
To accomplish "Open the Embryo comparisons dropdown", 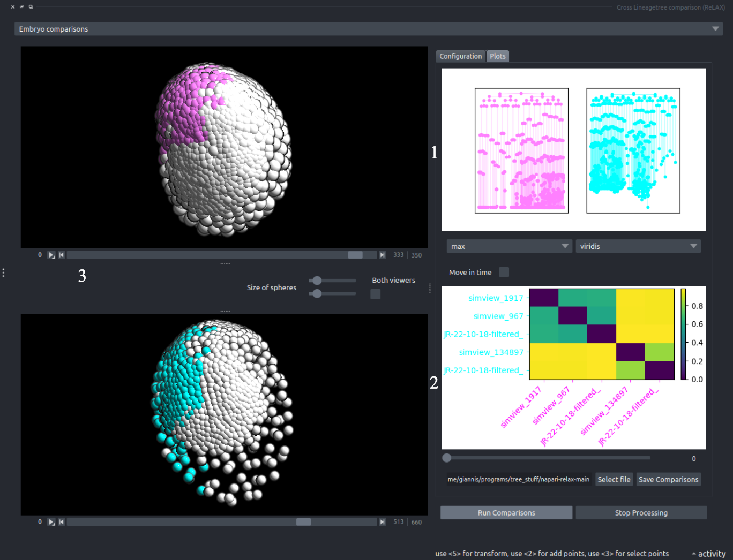I will [368, 29].
